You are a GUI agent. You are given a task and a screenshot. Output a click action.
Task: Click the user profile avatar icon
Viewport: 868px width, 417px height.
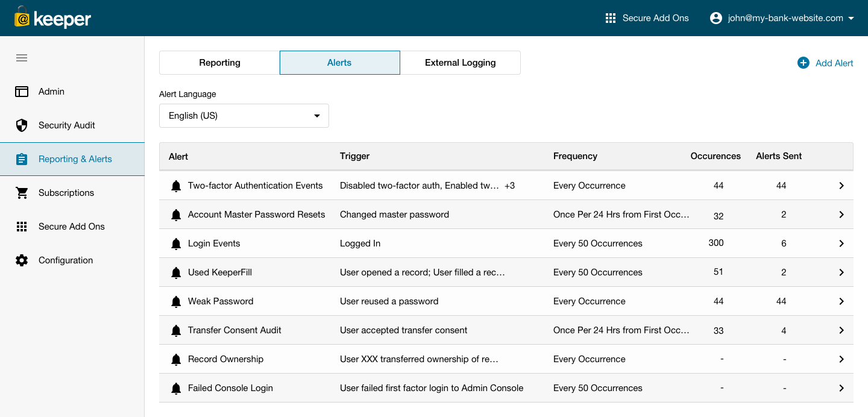tap(715, 17)
